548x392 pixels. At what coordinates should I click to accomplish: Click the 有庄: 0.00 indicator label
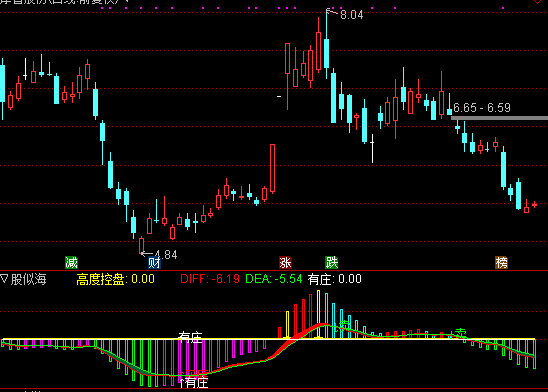[x=334, y=279]
